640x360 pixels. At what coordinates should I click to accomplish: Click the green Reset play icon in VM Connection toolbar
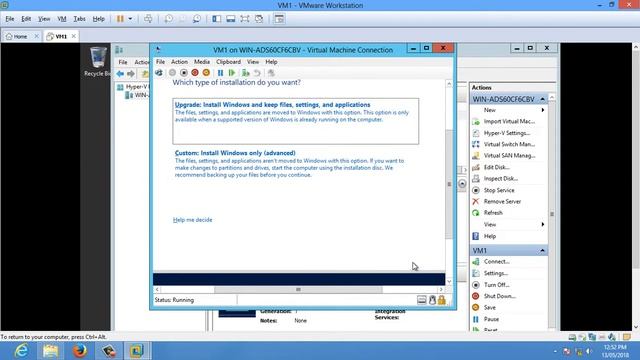[232, 73]
